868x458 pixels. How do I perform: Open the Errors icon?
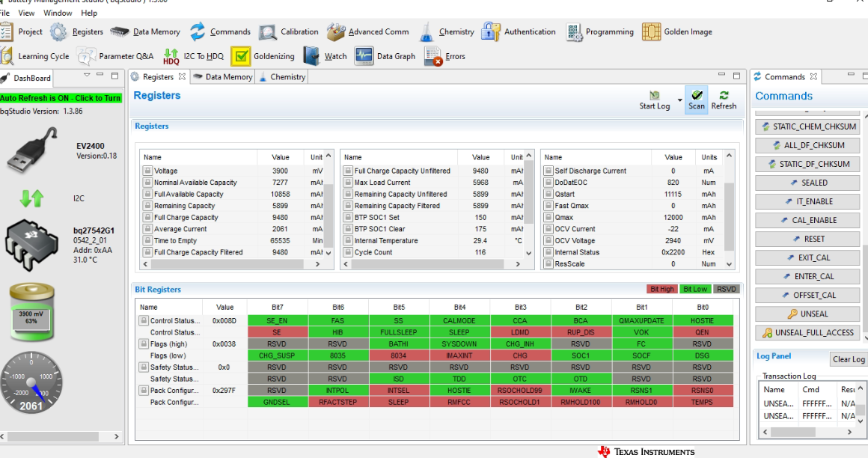point(433,56)
